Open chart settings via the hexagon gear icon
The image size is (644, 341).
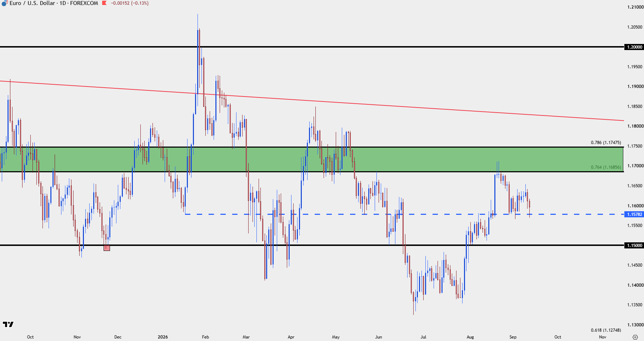[x=635, y=337]
